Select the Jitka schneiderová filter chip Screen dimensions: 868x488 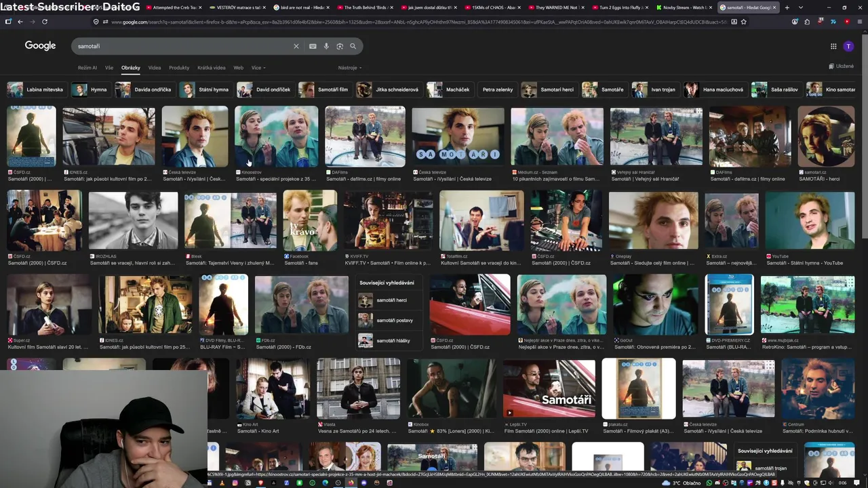(389, 89)
